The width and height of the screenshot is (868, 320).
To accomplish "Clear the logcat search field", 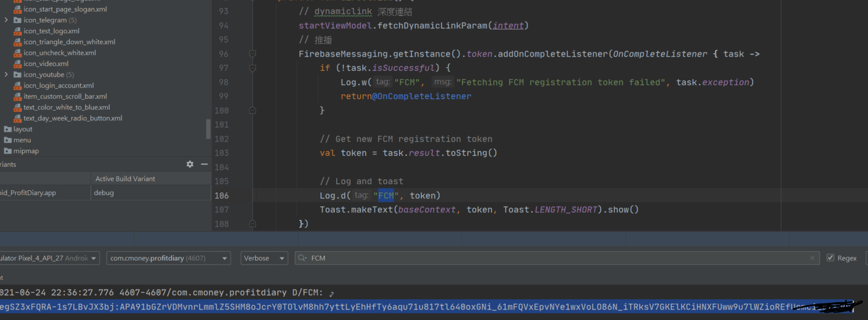I will (812, 258).
